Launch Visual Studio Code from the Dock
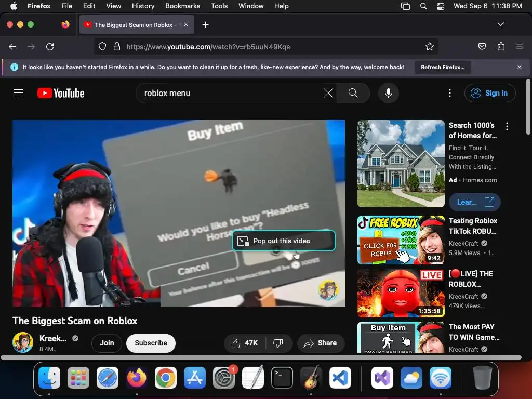 point(340,378)
